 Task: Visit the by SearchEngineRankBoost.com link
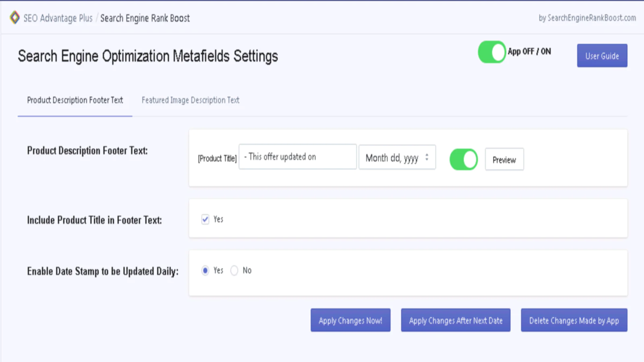587,18
